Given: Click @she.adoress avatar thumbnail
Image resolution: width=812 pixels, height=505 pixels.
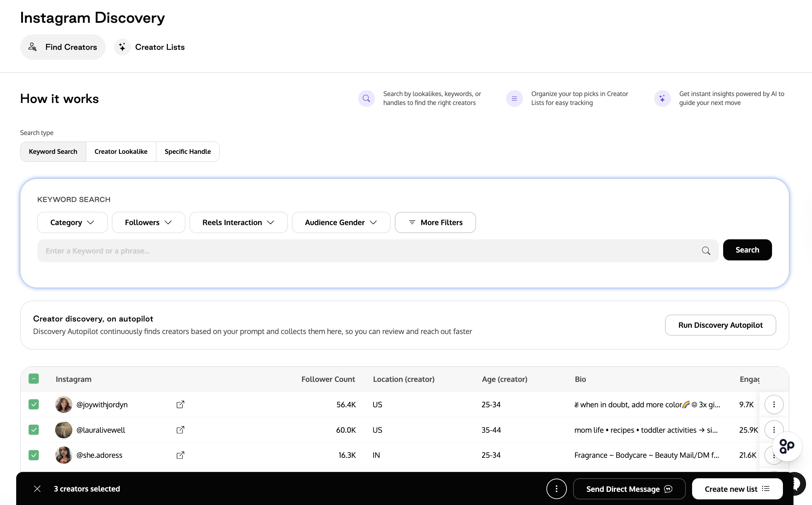Looking at the screenshot, I should (x=63, y=455).
